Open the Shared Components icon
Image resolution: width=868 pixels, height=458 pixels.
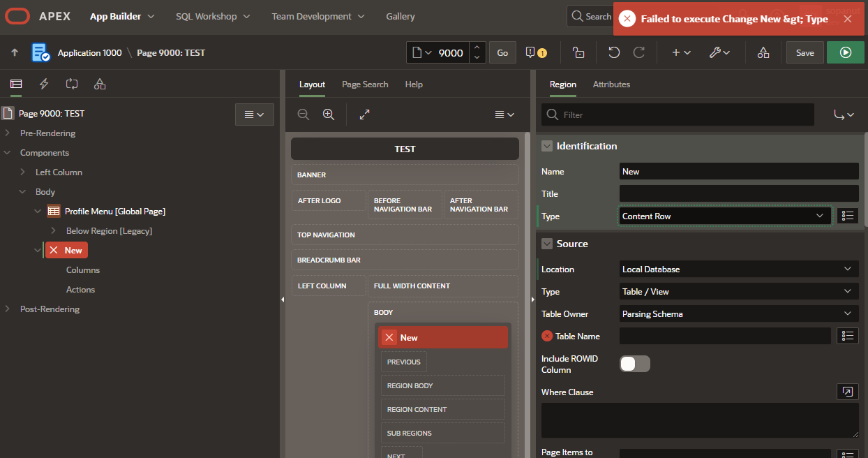coord(763,52)
